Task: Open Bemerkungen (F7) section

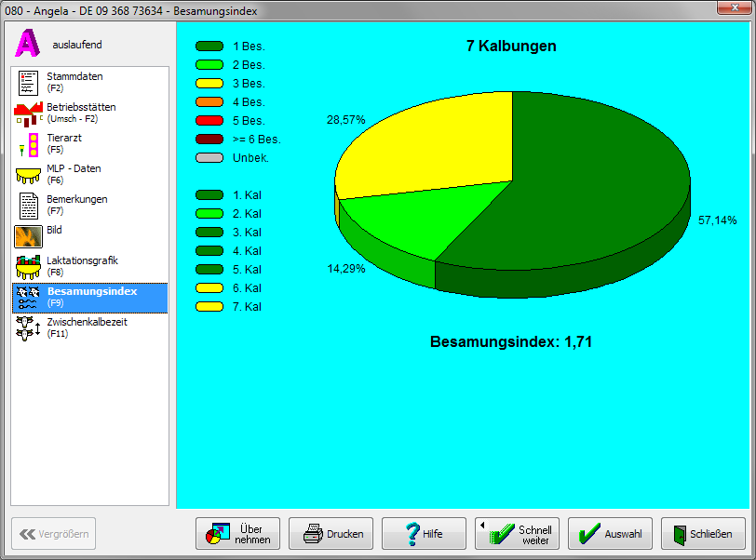Action: click(90, 206)
